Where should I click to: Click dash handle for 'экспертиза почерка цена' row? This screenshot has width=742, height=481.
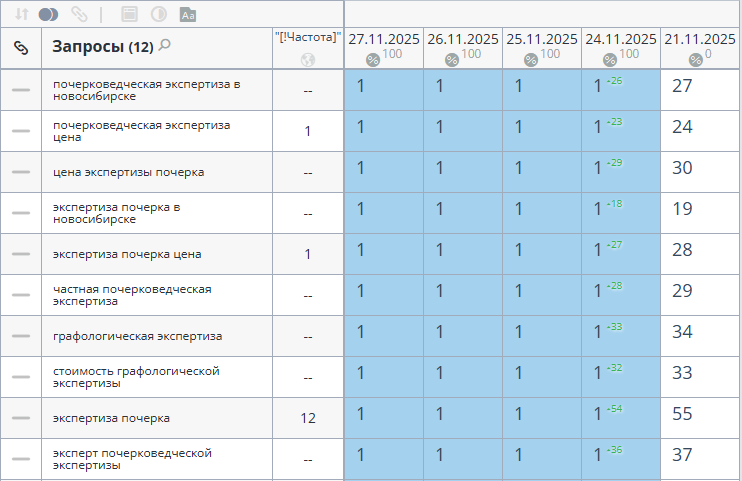point(21,254)
